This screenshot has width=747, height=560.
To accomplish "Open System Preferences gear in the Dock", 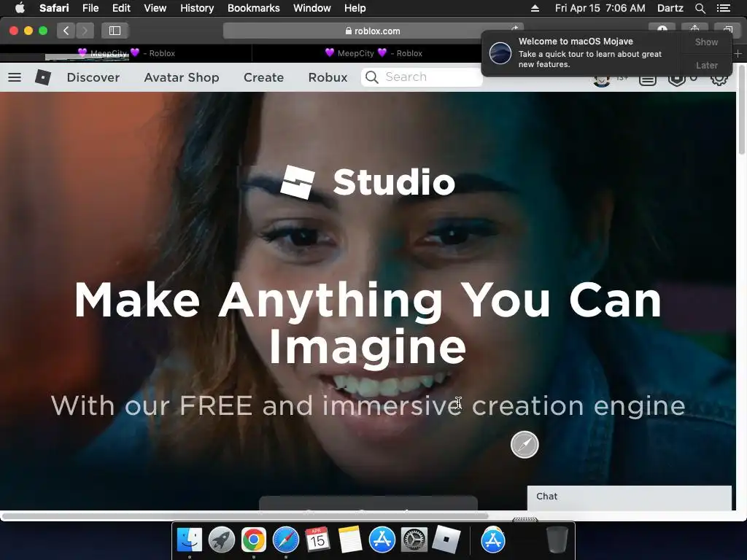I will (x=414, y=540).
